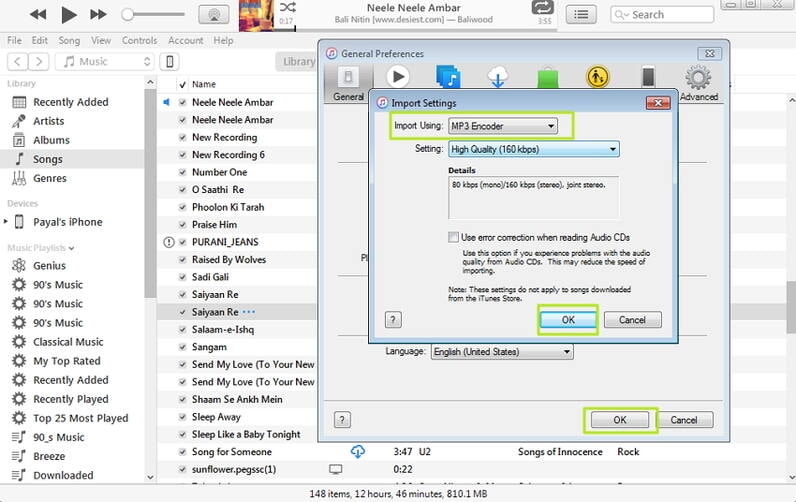Open Import Using MP3 Encoder dropdown
Image resolution: width=796 pixels, height=502 pixels.
click(x=503, y=126)
